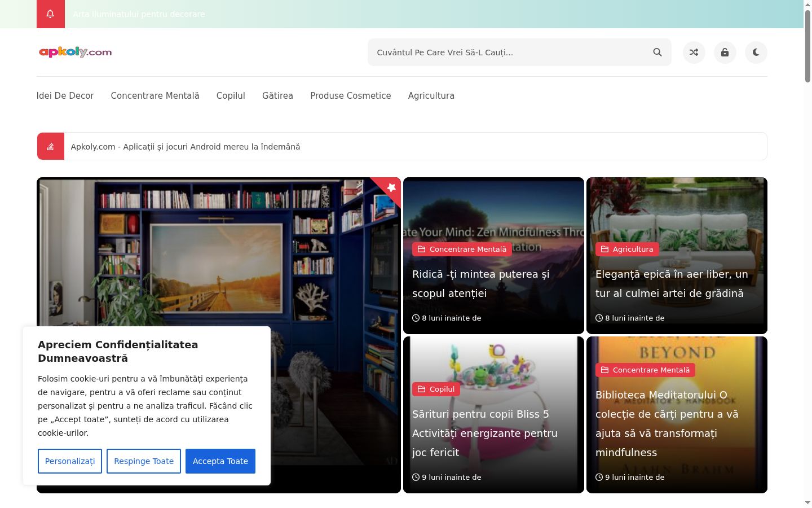Open article Ridică -ți mintea puterea

pyautogui.click(x=480, y=284)
